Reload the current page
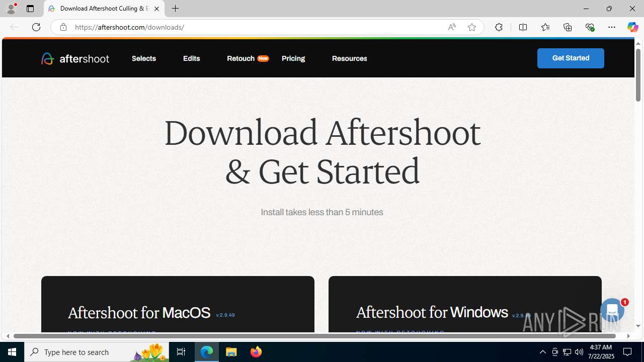Viewport: 644px width, 362px height. tap(36, 27)
